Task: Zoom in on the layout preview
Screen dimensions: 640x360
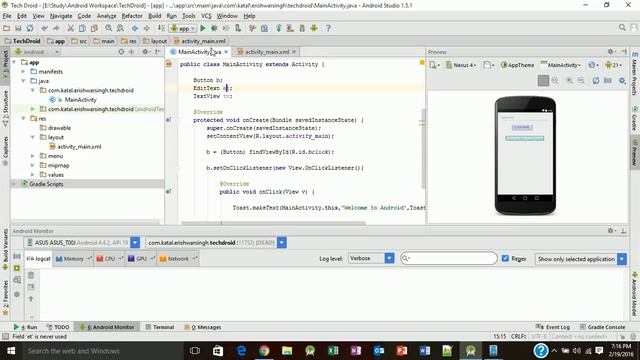Action: coord(569,81)
